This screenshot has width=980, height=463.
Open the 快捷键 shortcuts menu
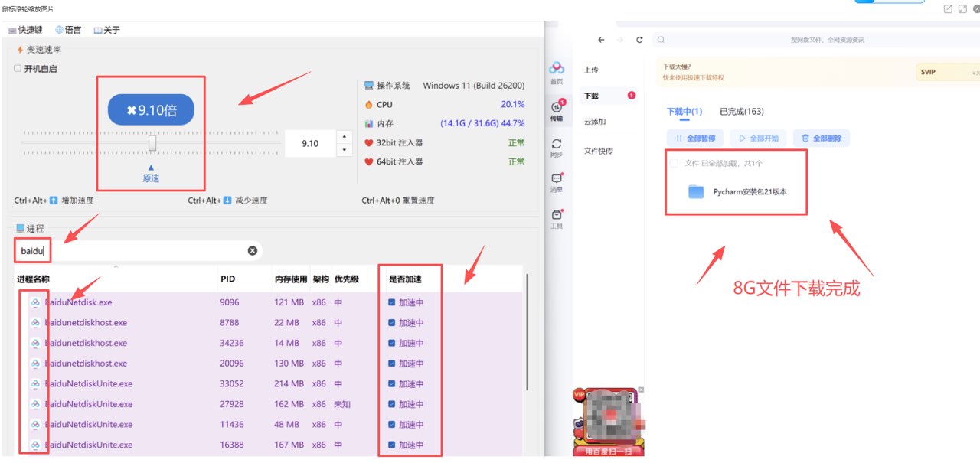25,30
